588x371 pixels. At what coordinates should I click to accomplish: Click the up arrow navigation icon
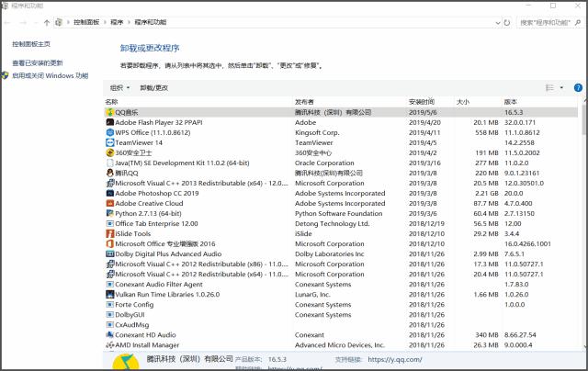tap(47, 22)
